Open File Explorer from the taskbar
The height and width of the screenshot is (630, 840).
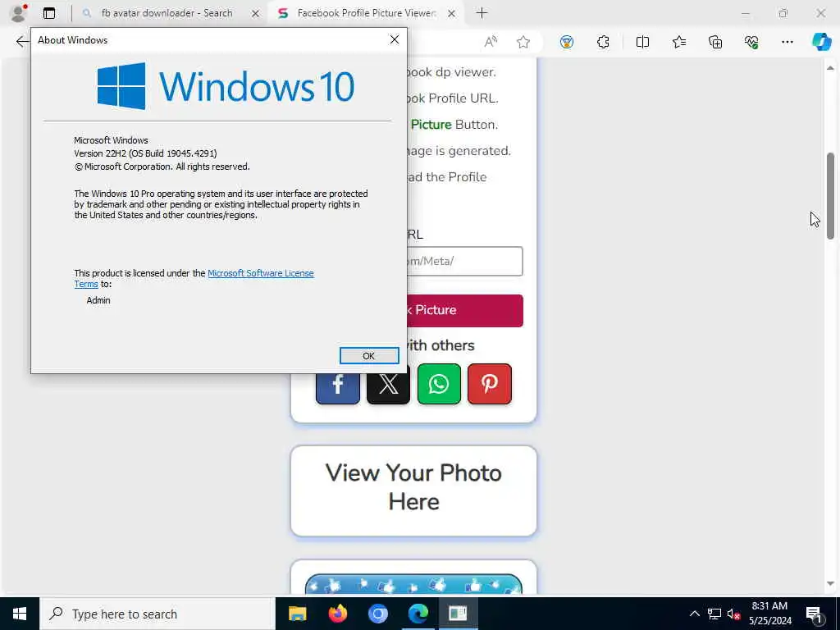(x=297, y=614)
